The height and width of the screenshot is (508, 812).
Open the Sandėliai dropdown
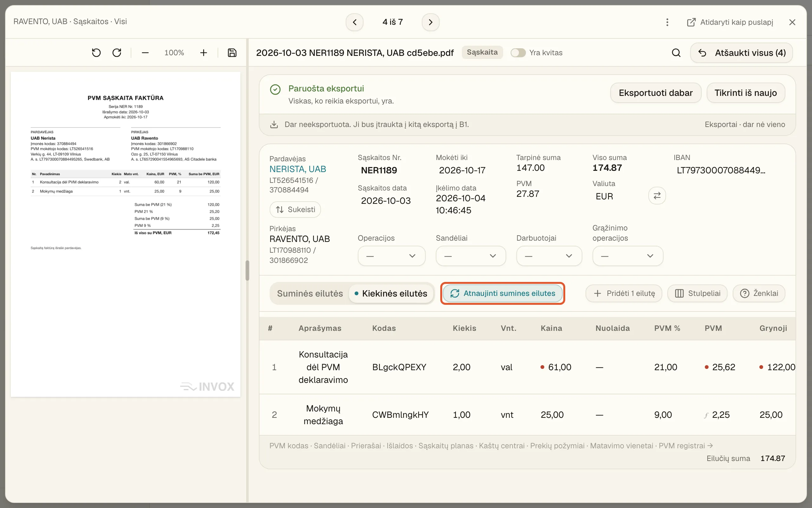[x=471, y=256]
